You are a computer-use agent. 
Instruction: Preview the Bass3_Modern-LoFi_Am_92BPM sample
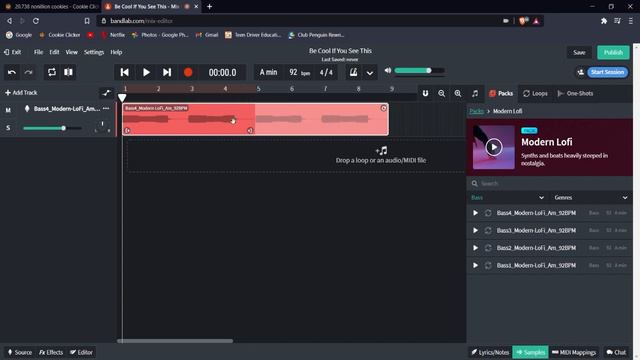tap(475, 231)
